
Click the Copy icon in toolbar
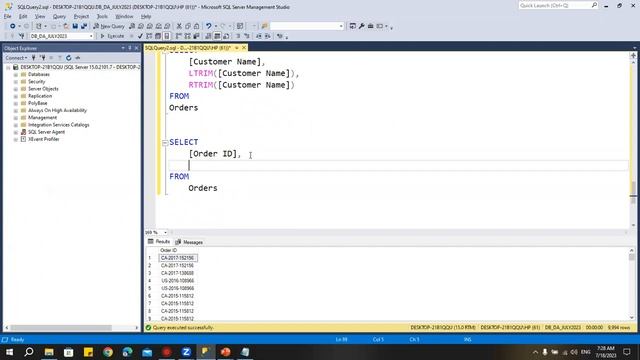[188, 26]
